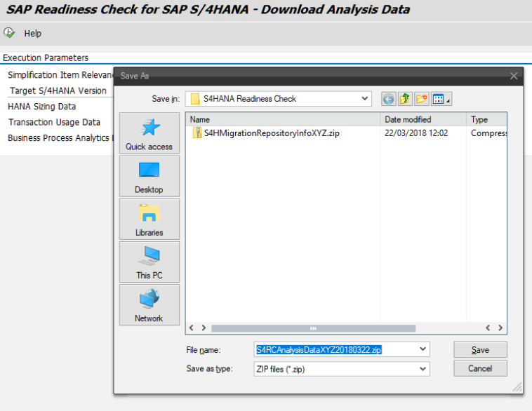Click the zip file icon of S4HMigrationRepositoryInfoXYZ

197,133
